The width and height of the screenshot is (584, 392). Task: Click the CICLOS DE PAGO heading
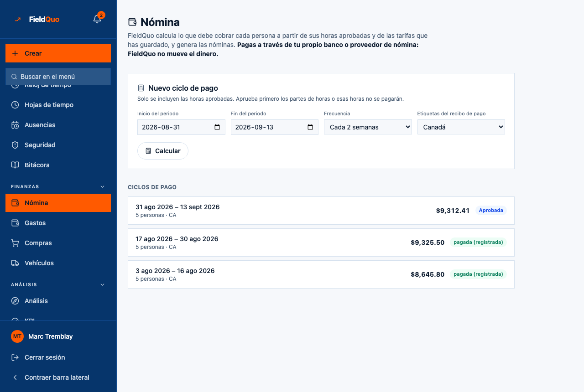pyautogui.click(x=152, y=187)
